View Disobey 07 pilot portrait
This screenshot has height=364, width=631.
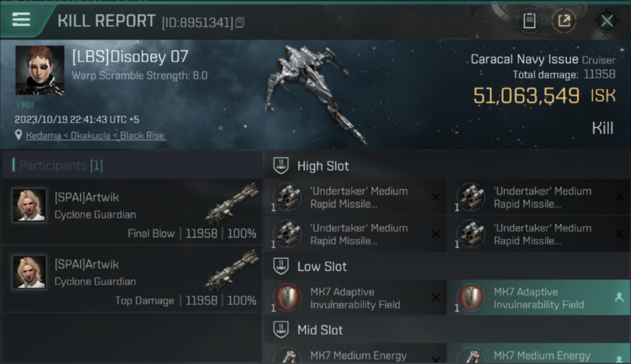[x=40, y=70]
